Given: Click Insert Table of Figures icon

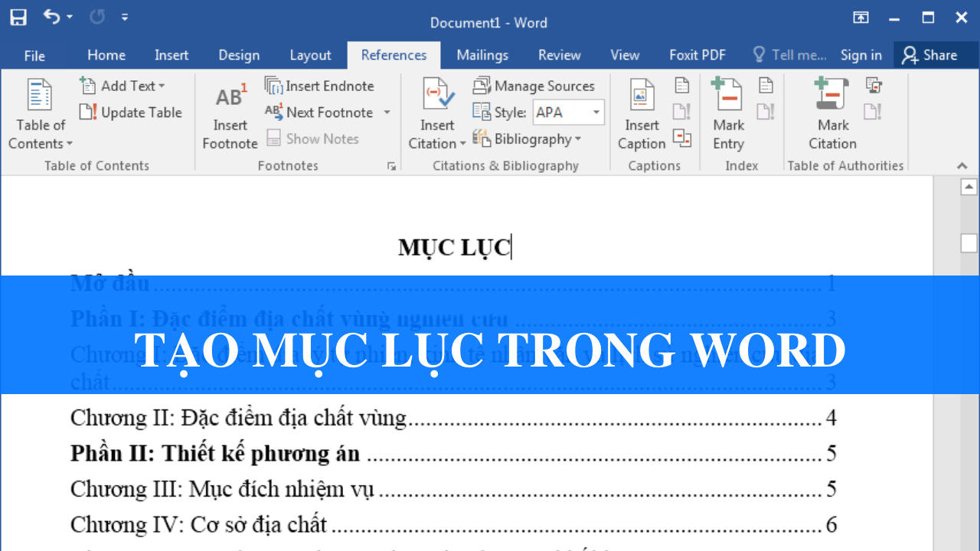Looking at the screenshot, I should coord(681,85).
